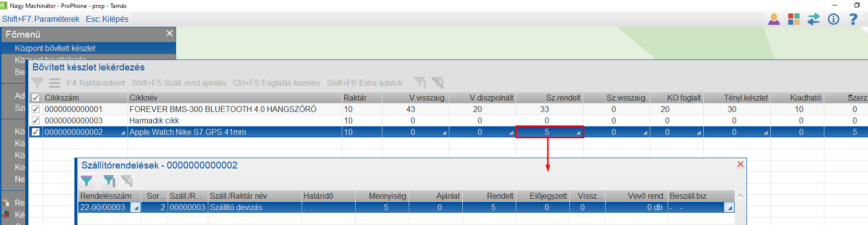868x225 pixels.
Task: Select Központ bővített készlet menu item
Action: (x=55, y=48)
